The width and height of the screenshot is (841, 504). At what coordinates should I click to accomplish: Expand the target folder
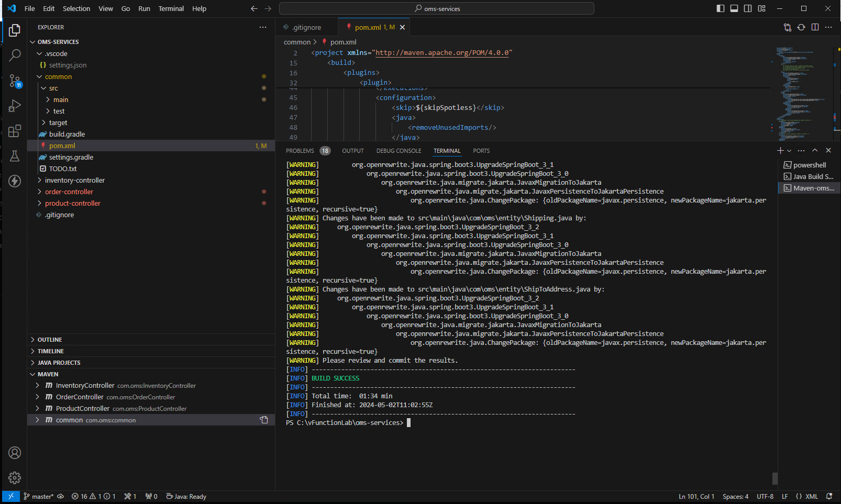click(x=151, y=122)
